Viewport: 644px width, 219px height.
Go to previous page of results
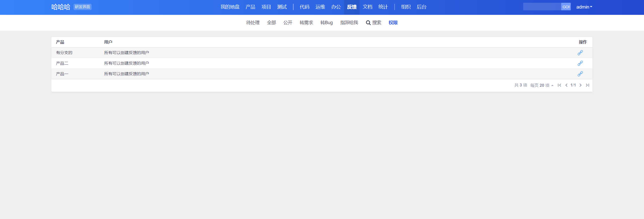[x=566, y=85]
